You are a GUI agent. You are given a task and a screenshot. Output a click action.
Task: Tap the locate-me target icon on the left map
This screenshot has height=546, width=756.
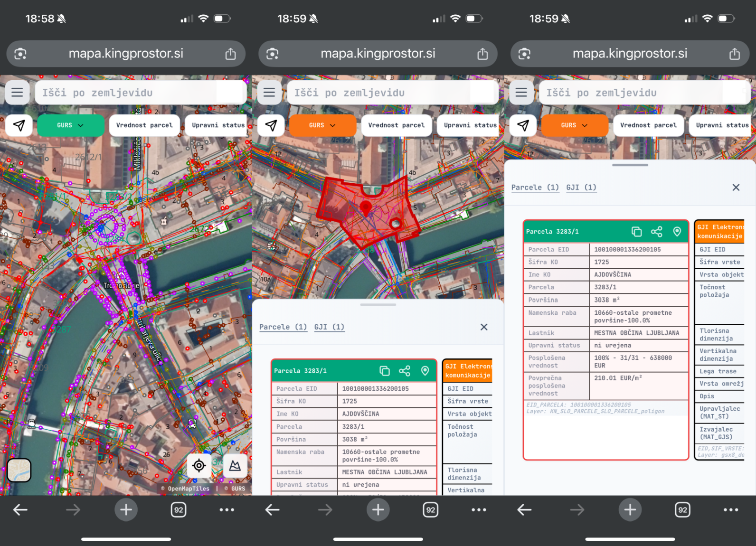(199, 466)
